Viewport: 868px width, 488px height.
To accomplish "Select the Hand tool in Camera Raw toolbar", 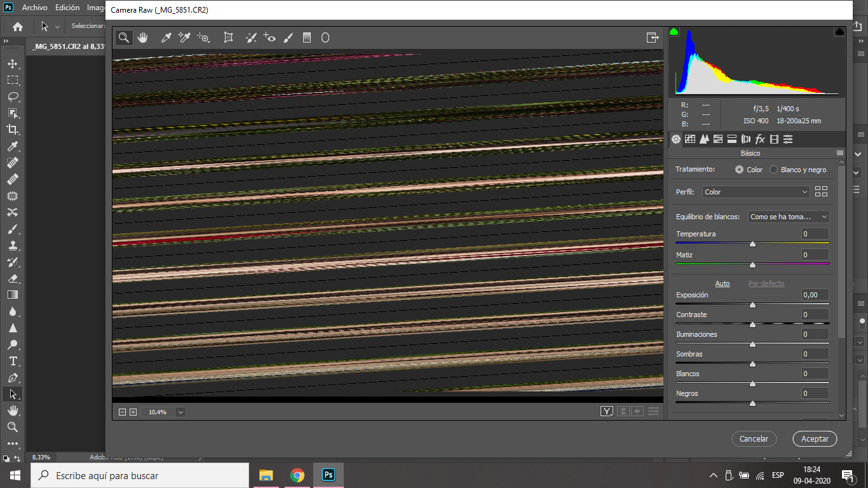I will tap(142, 37).
